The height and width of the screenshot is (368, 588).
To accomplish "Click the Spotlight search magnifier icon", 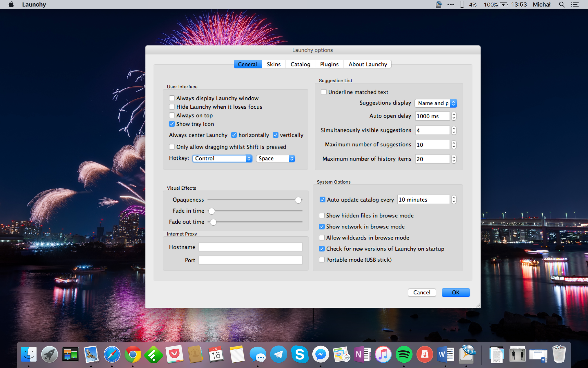I will click(x=561, y=5).
